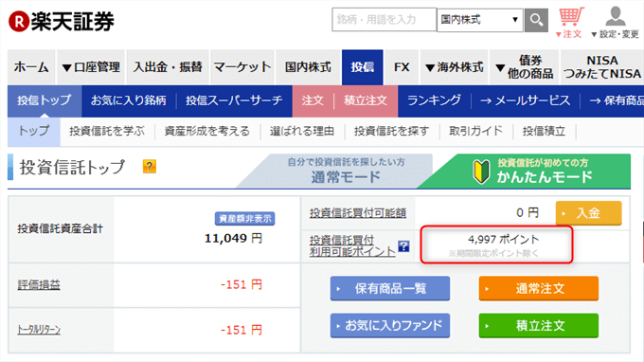Open the 設定・変更 user profile icon
The image size is (644, 362).
point(615,23)
